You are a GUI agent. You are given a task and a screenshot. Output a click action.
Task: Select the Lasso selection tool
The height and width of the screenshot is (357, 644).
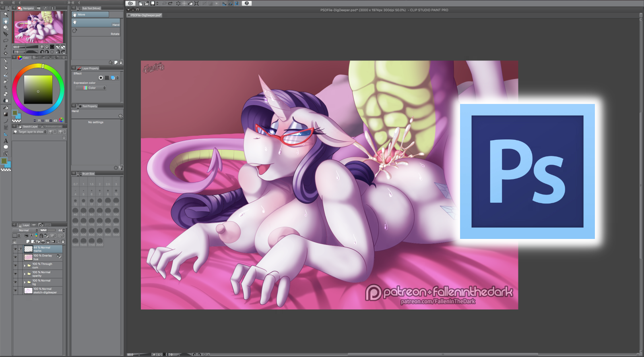tap(6, 41)
